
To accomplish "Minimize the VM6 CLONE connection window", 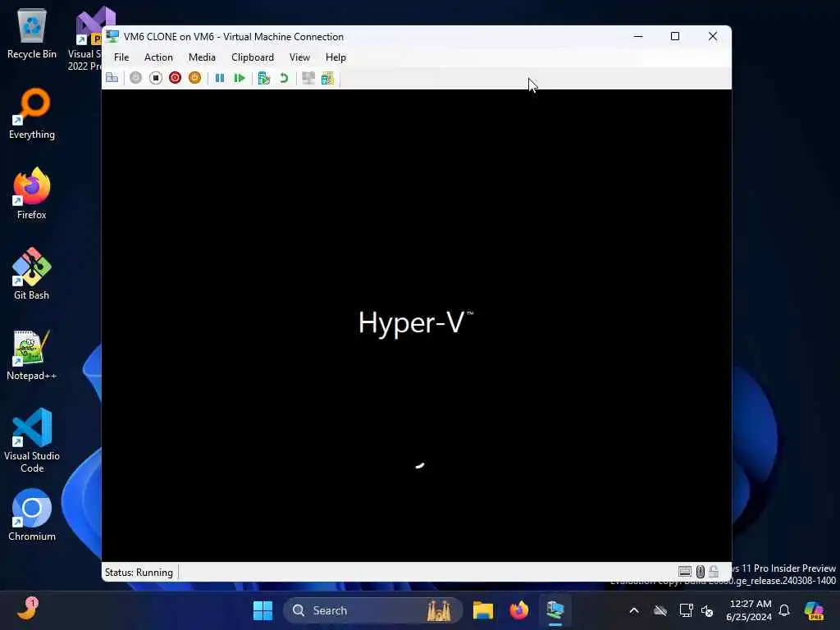I will [x=638, y=36].
